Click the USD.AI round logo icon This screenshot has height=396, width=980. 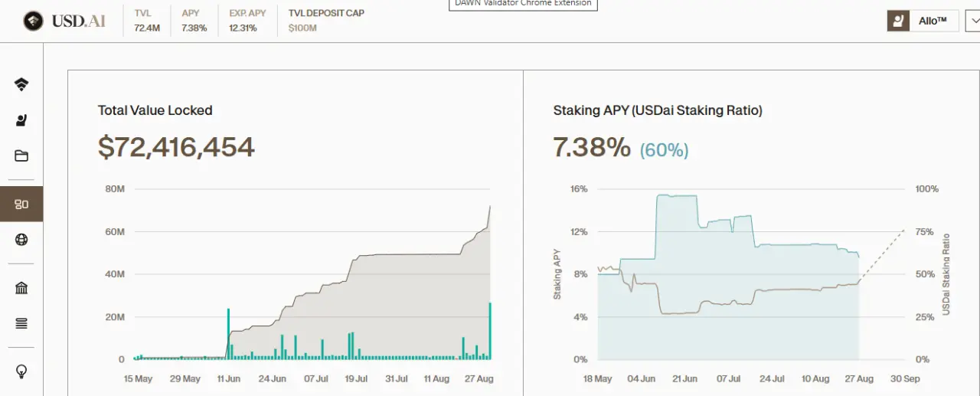(x=33, y=21)
